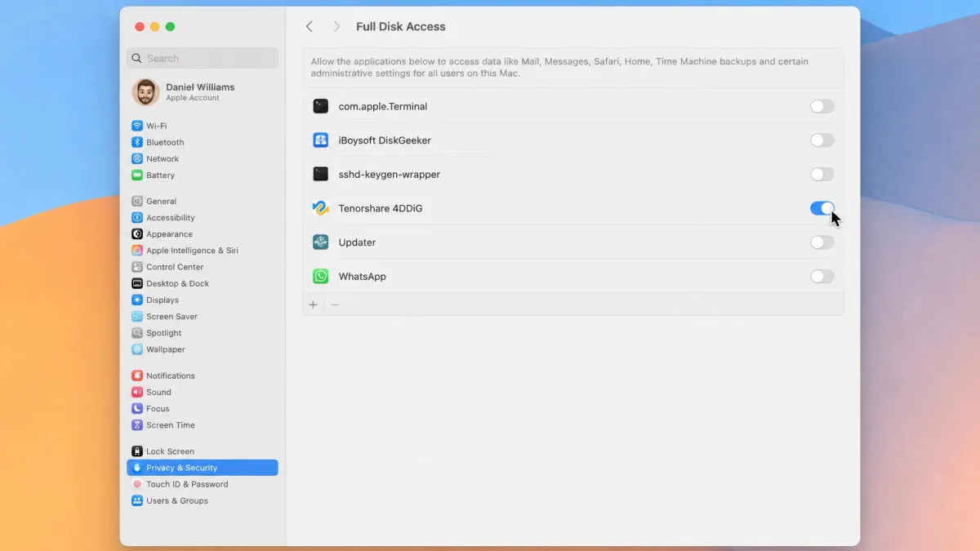
Task: Click the Bluetooth sidebar icon
Action: tap(137, 142)
